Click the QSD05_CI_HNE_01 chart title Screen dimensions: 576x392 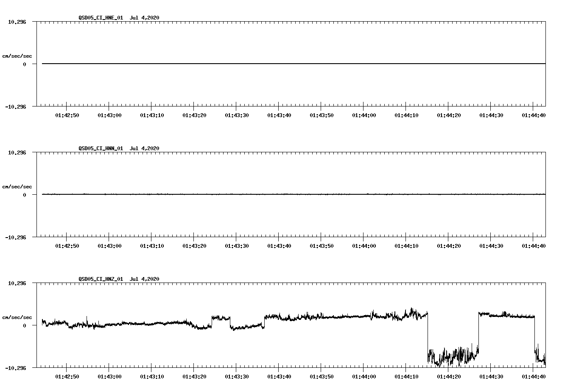[x=119, y=18]
